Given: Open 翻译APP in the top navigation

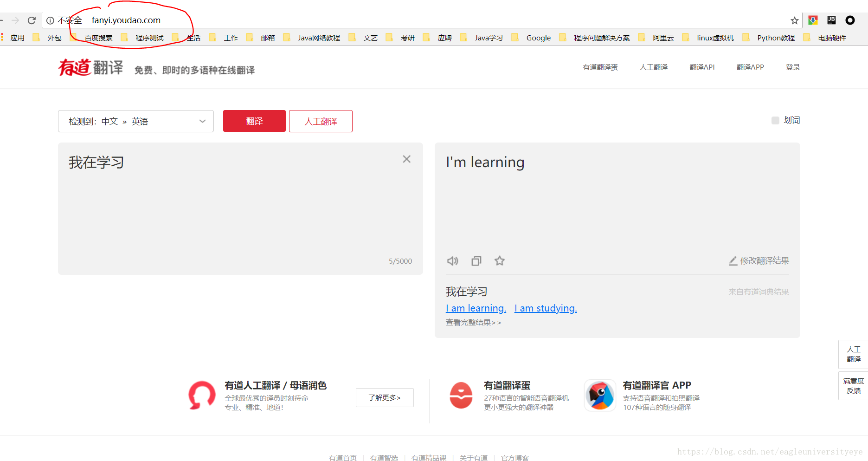Looking at the screenshot, I should 750,67.
